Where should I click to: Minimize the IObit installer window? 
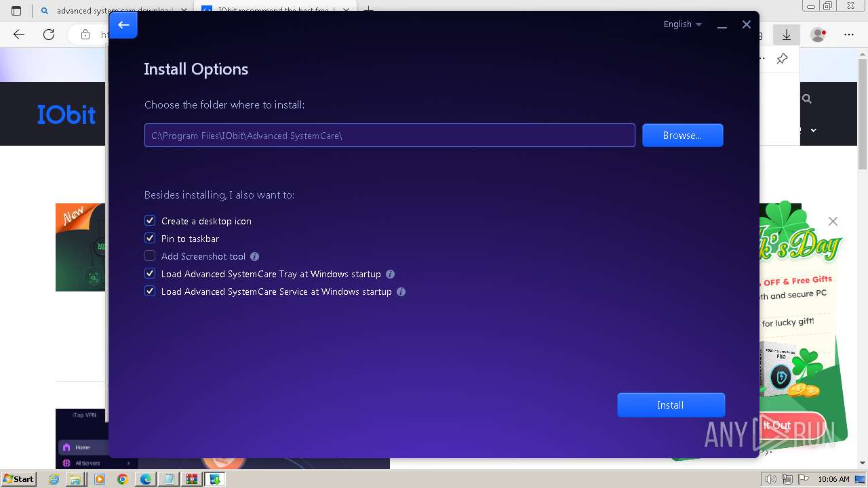click(x=722, y=25)
